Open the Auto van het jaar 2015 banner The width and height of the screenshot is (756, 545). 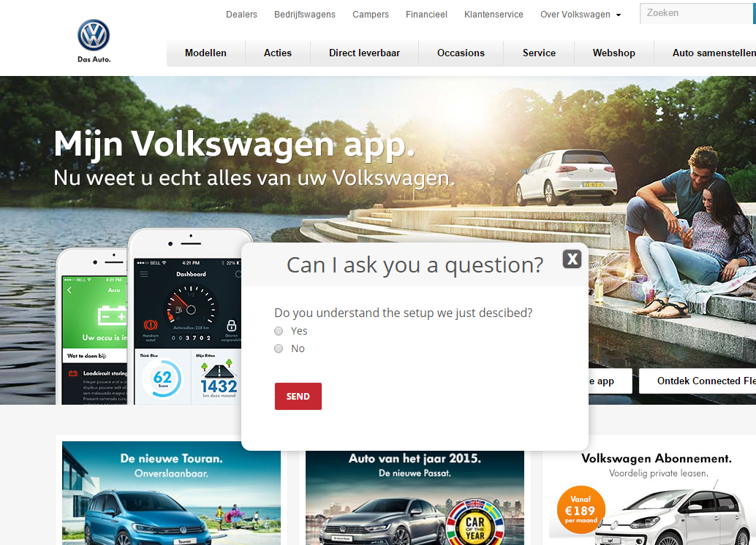point(415,498)
